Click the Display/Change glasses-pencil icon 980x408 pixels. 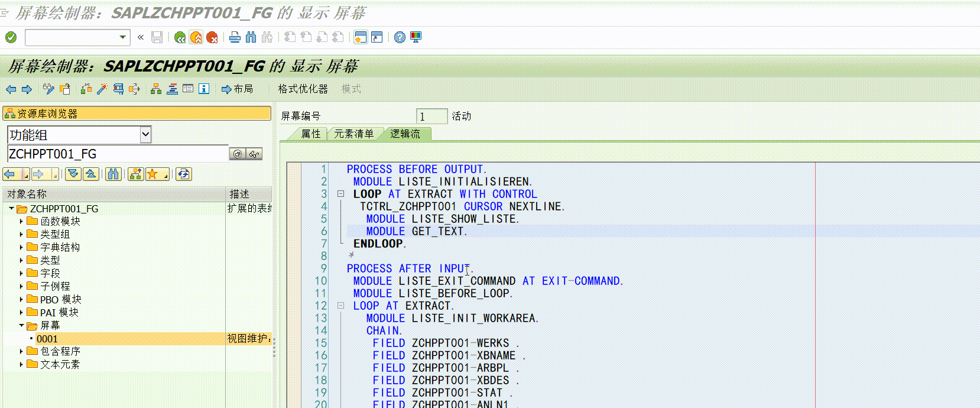[49, 89]
